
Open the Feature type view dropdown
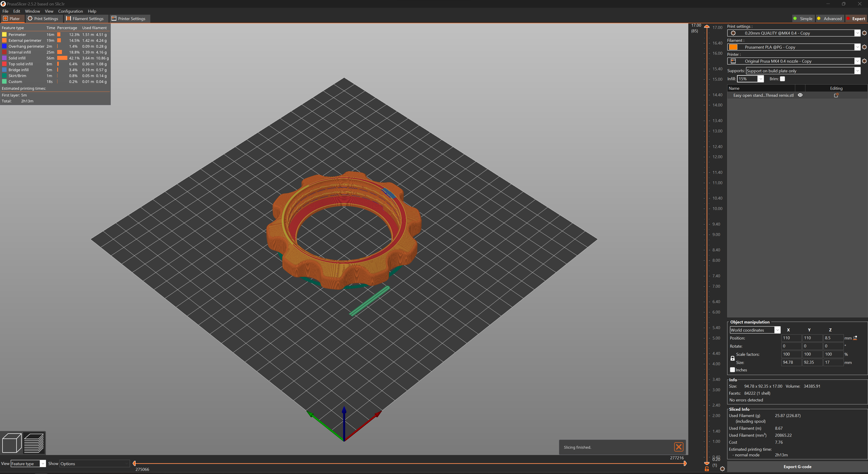point(28,464)
